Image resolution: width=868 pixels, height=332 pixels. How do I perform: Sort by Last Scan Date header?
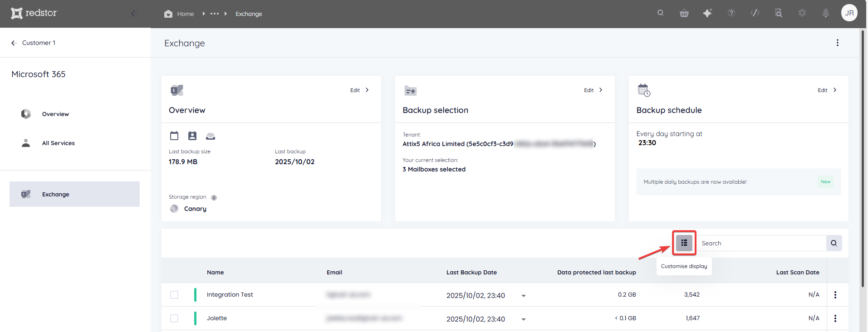[x=798, y=273]
